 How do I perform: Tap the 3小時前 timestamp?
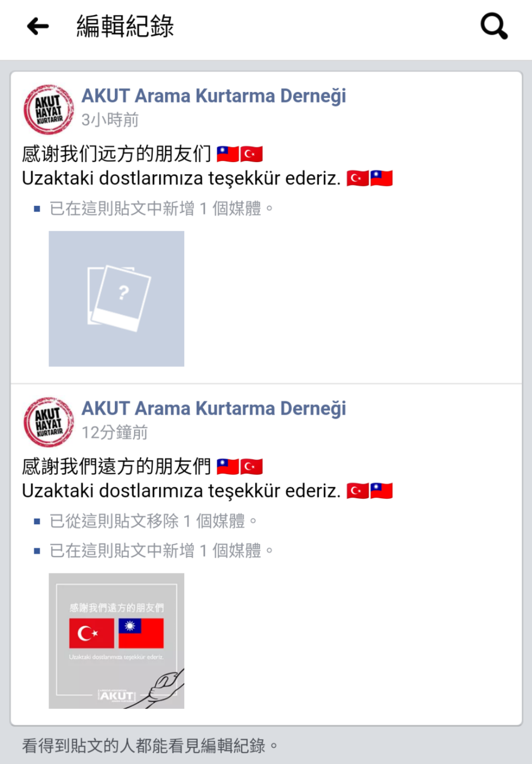110,120
